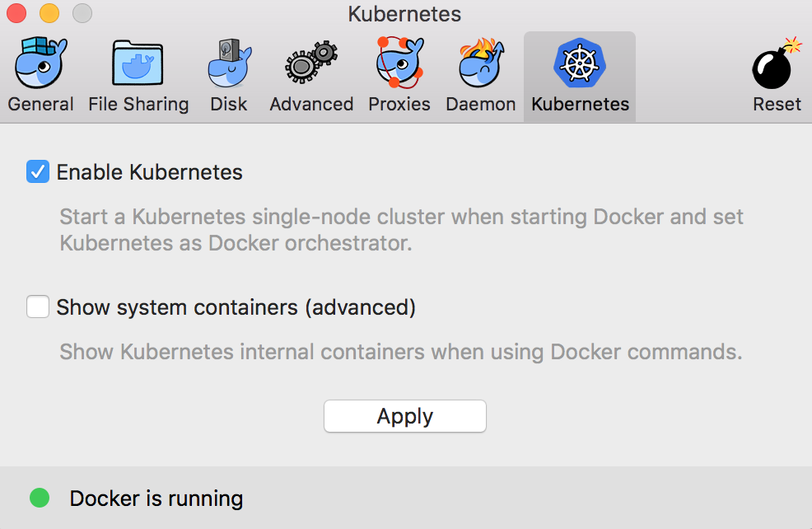Open the General whale icon pane

point(40,63)
